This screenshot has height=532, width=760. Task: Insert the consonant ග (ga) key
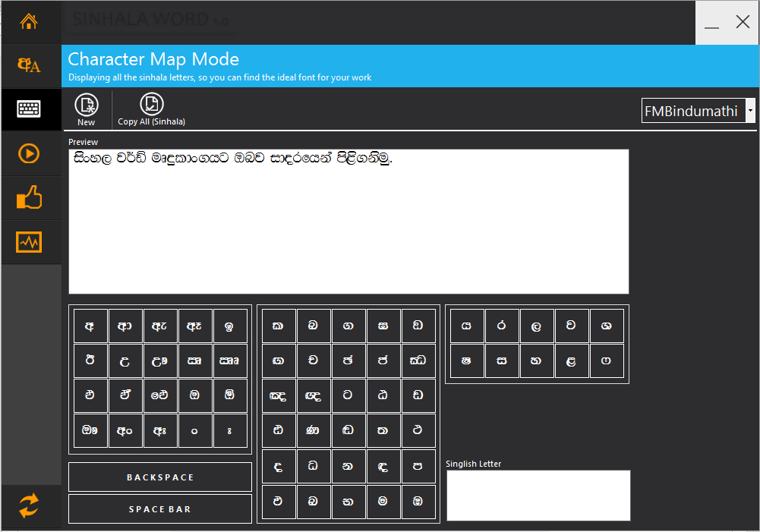(348, 326)
